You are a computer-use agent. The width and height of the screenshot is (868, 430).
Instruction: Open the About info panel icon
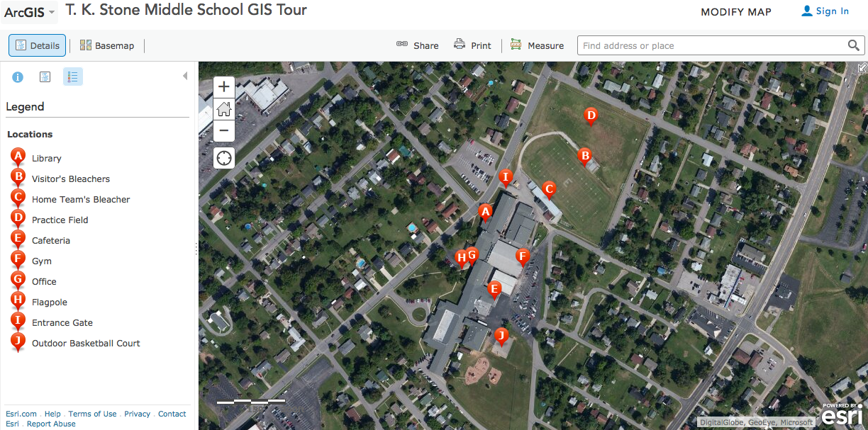pyautogui.click(x=18, y=77)
